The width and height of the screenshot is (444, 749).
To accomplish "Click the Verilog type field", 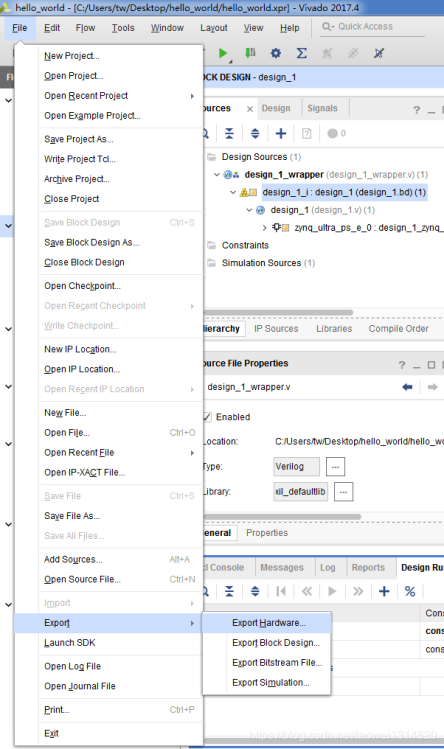I will [296, 467].
